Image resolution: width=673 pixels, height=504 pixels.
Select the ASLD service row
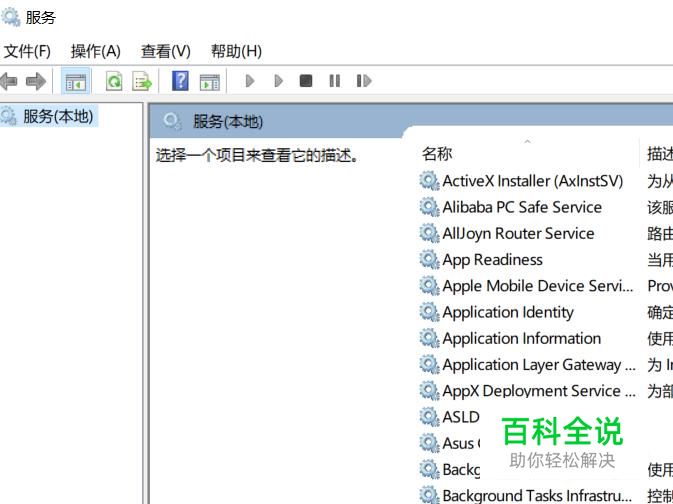(x=461, y=417)
